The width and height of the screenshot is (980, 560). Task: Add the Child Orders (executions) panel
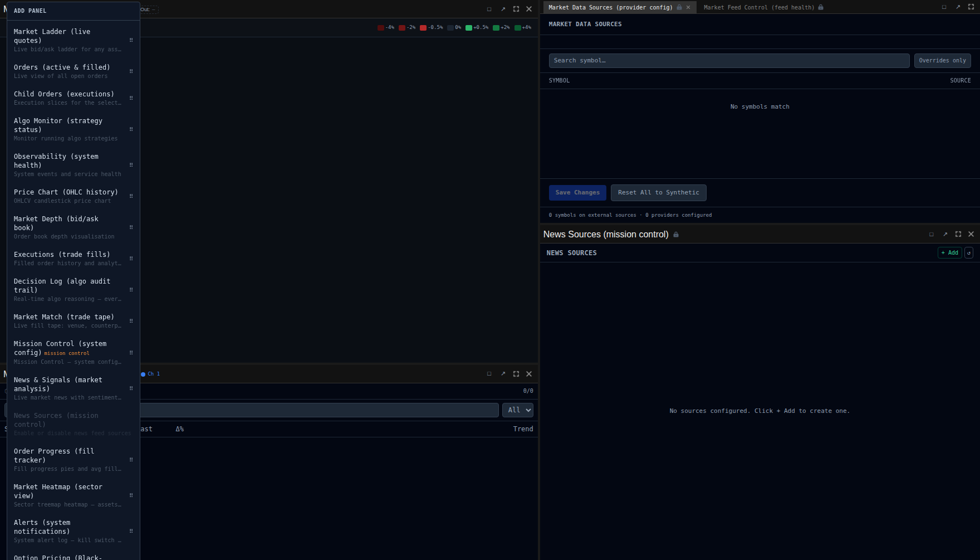(73, 98)
